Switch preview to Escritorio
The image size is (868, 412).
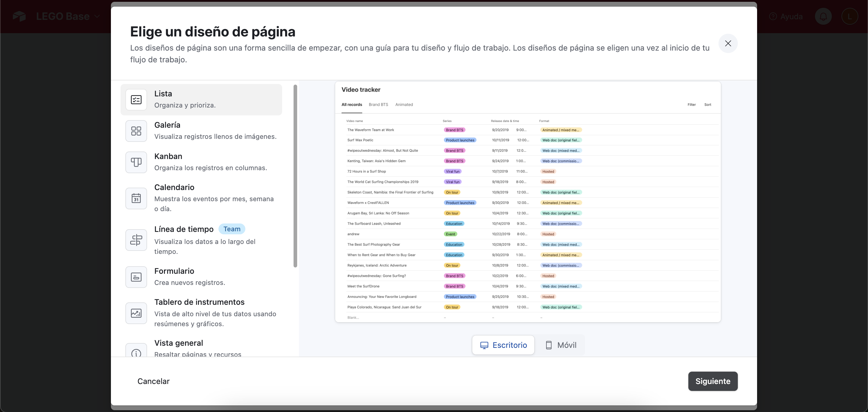pos(503,345)
